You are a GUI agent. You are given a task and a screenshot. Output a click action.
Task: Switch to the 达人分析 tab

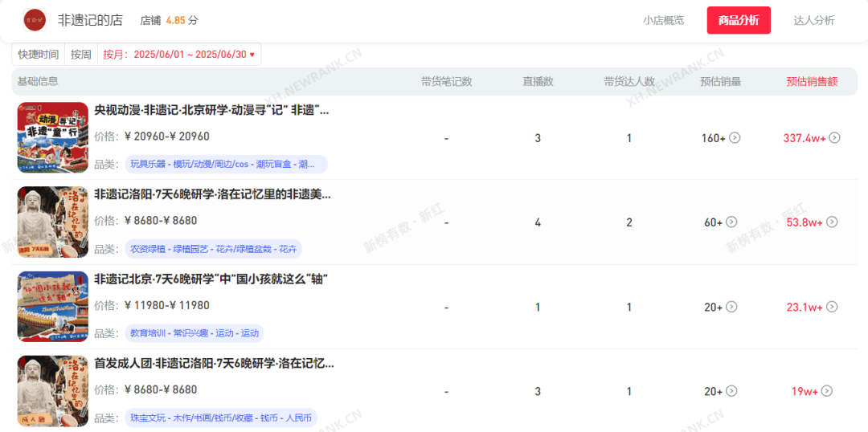pyautogui.click(x=813, y=20)
